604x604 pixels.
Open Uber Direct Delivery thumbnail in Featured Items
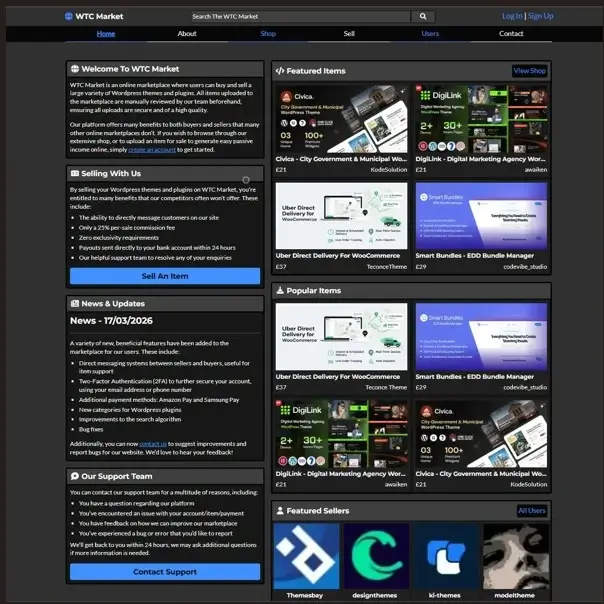(341, 216)
